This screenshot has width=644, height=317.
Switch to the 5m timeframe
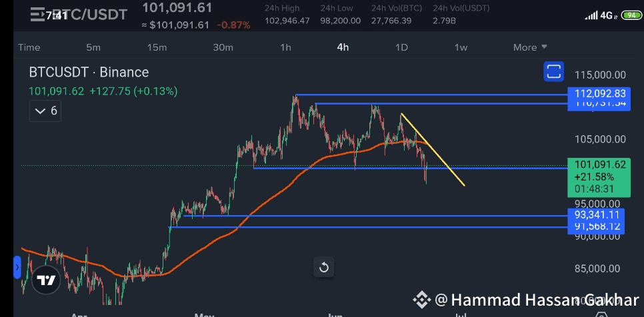pyautogui.click(x=93, y=47)
